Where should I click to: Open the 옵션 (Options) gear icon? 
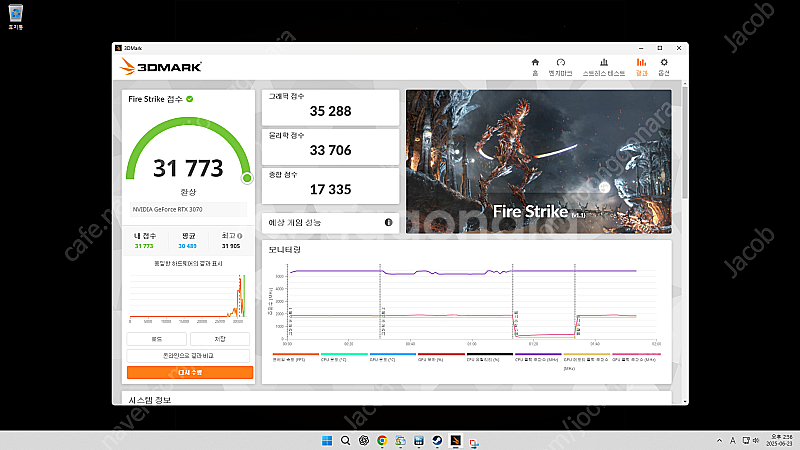click(x=663, y=65)
